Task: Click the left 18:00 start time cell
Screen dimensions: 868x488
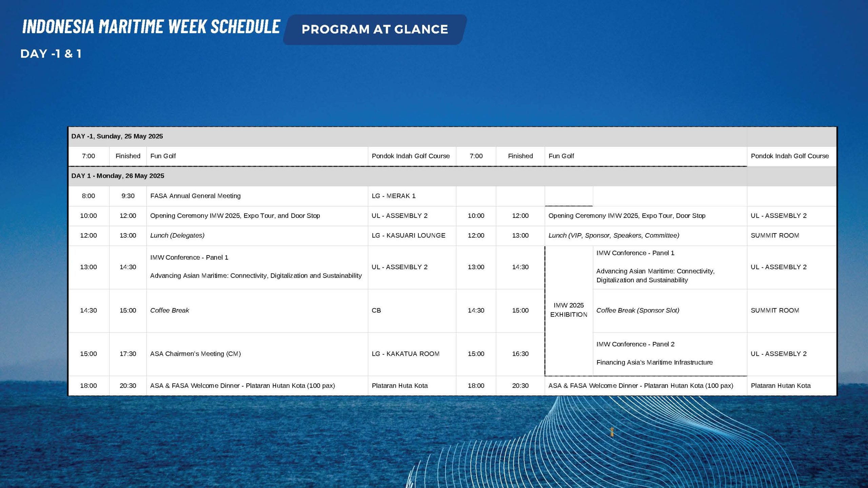Action: (x=88, y=386)
